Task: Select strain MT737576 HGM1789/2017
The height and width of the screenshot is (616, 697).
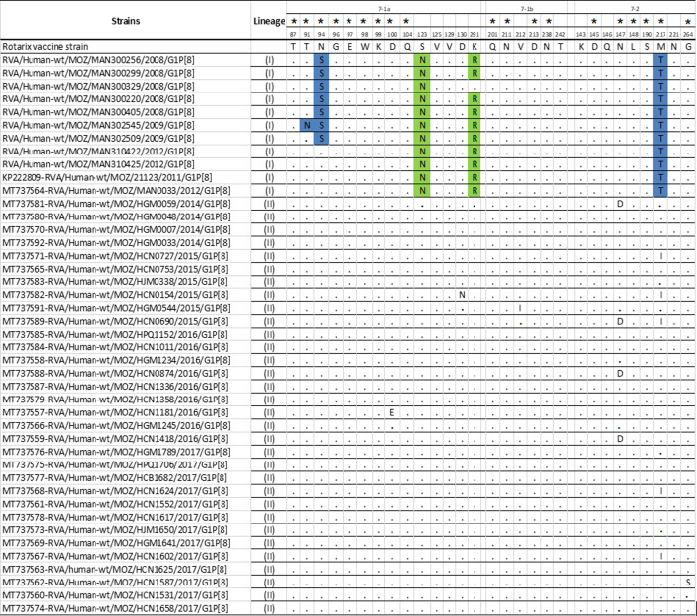Action: coord(116,452)
